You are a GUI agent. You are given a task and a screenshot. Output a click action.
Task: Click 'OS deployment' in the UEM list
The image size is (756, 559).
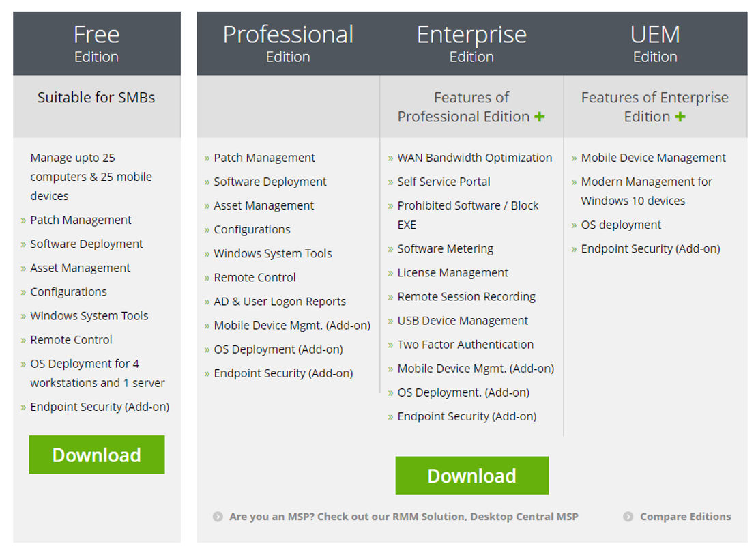click(621, 225)
